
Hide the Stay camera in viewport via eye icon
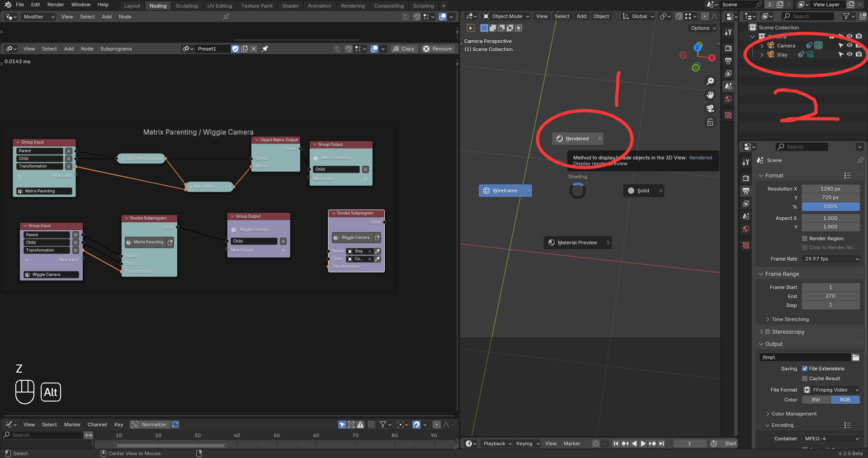pyautogui.click(x=849, y=54)
